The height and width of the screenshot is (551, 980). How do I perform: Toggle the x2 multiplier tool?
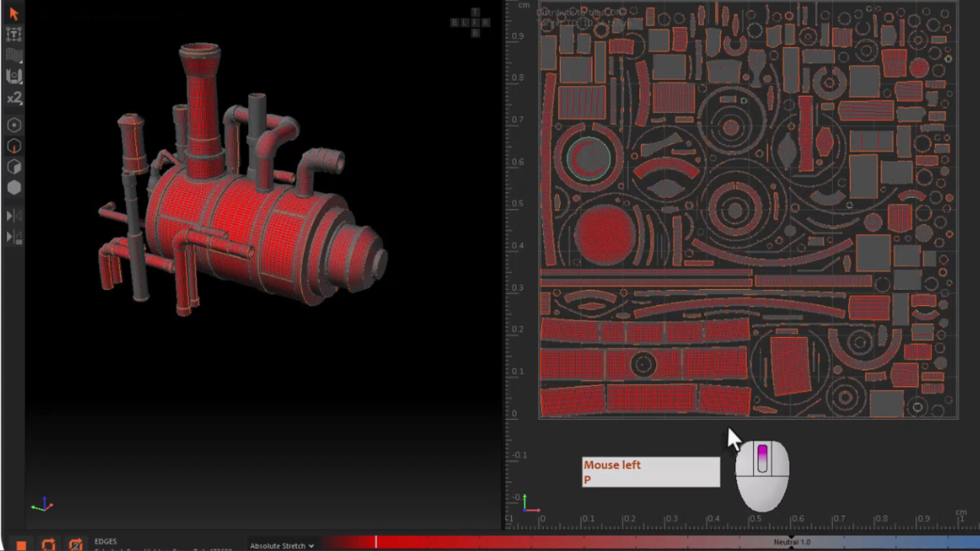pyautogui.click(x=14, y=98)
